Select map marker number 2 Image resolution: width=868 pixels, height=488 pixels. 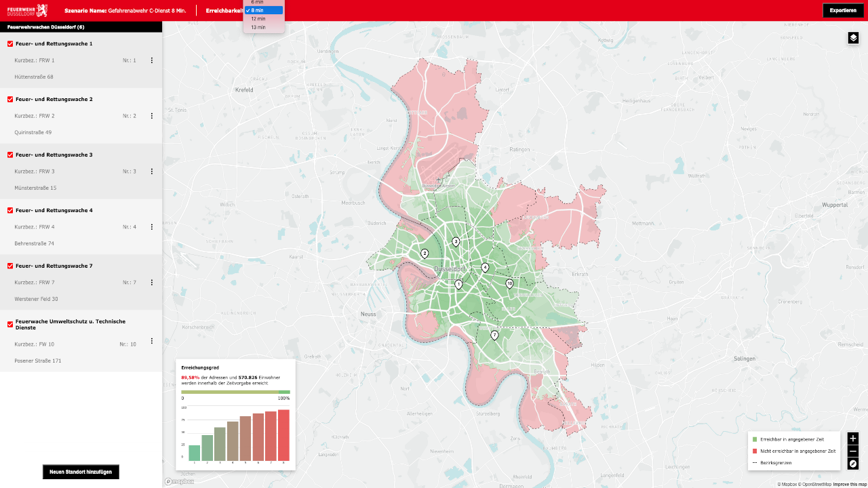(x=425, y=253)
